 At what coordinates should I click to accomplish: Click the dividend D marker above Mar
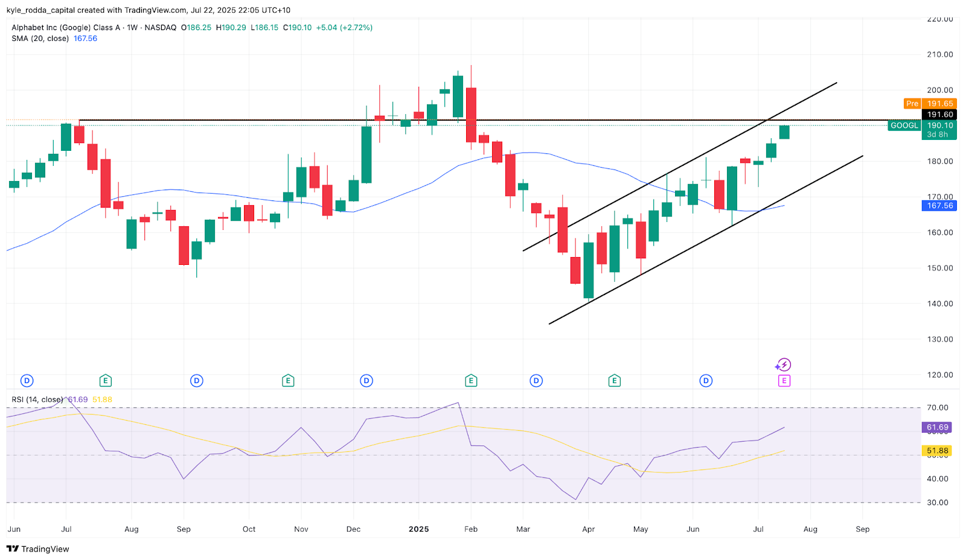tap(536, 381)
